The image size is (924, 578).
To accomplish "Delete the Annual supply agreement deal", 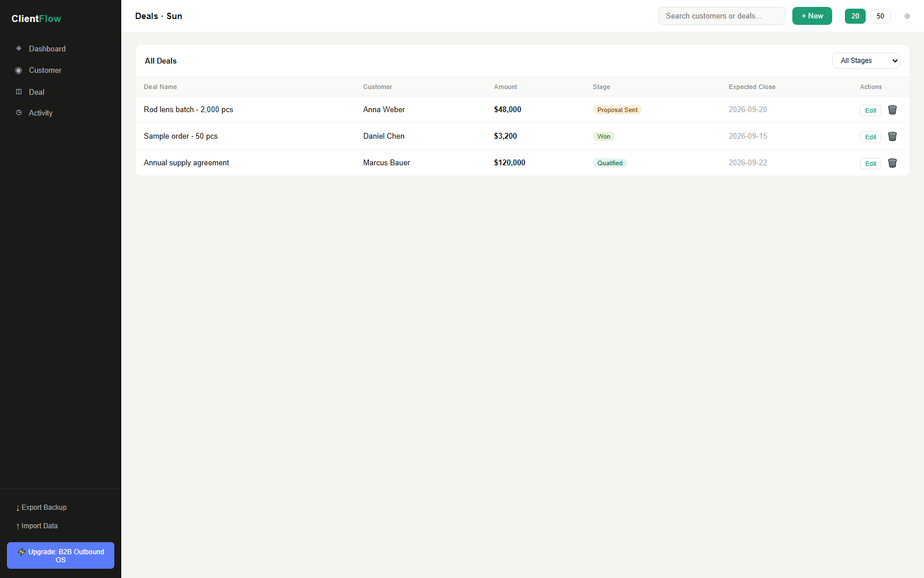I will pyautogui.click(x=892, y=163).
